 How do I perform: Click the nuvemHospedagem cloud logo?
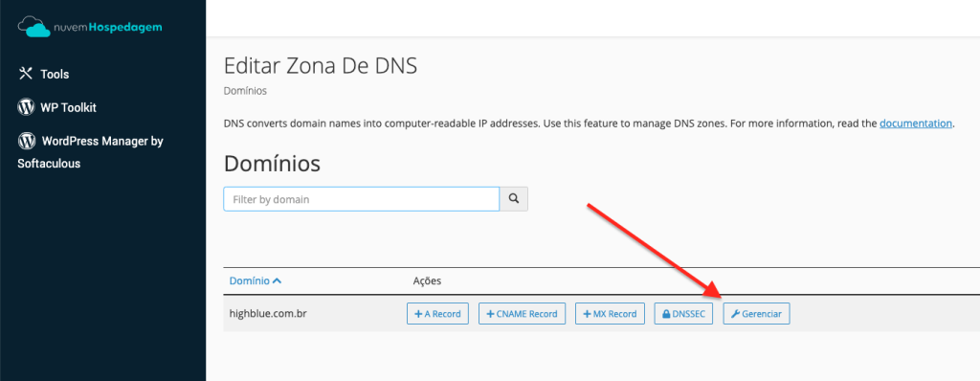click(x=90, y=26)
